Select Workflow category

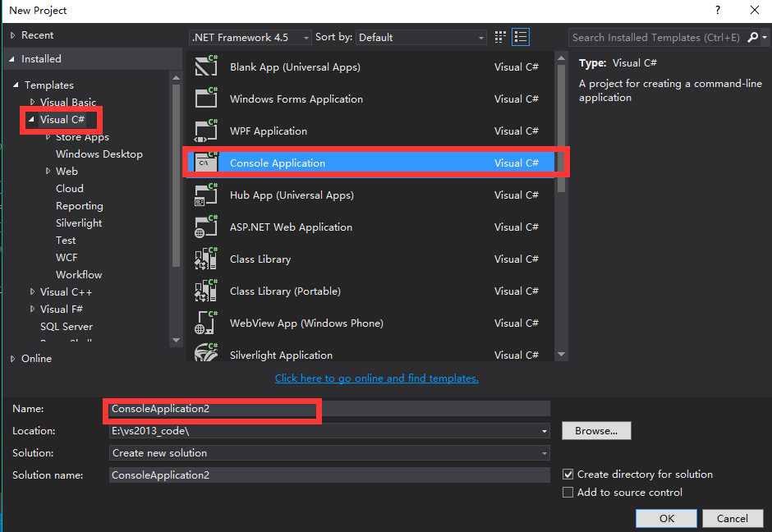79,274
